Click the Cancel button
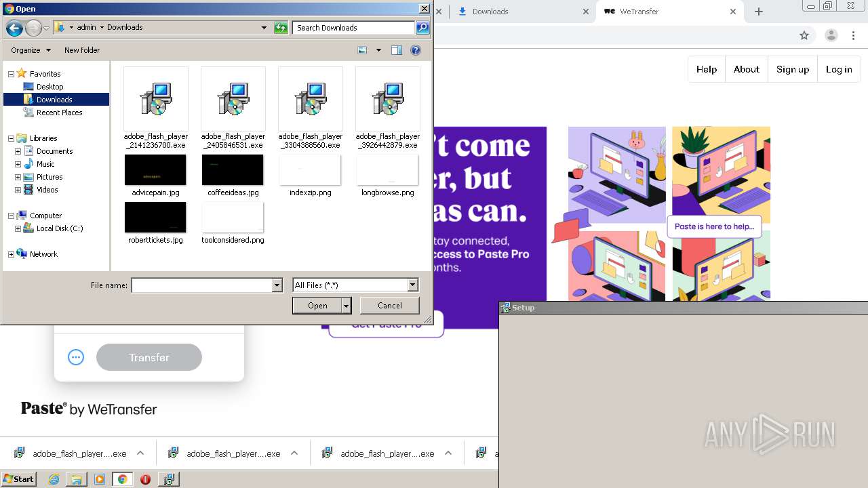Viewport: 868px width, 488px height. [x=390, y=306]
